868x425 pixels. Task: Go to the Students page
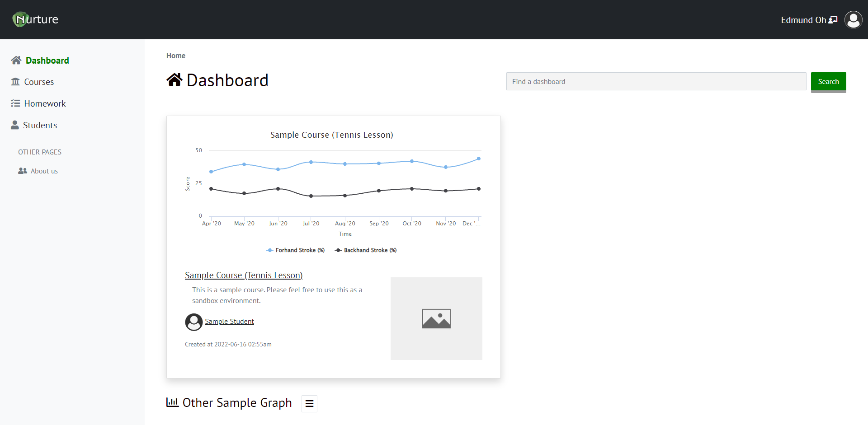(40, 125)
